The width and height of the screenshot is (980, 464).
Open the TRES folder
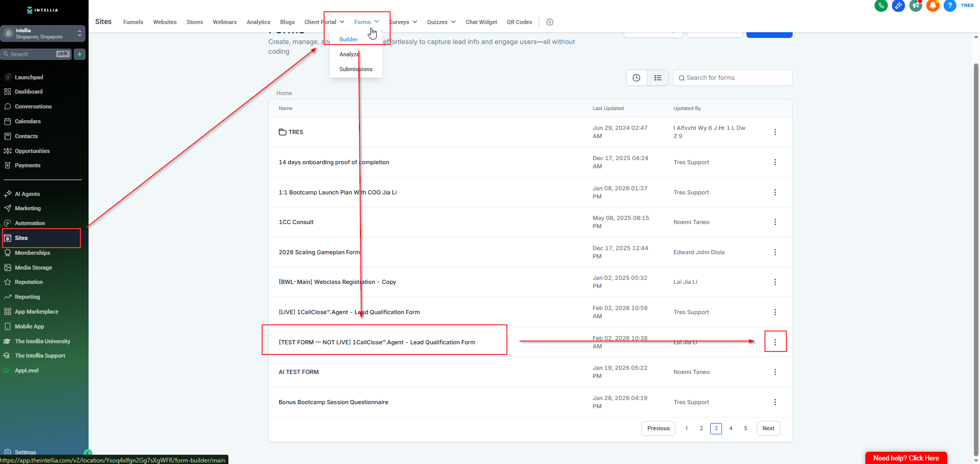291,132
